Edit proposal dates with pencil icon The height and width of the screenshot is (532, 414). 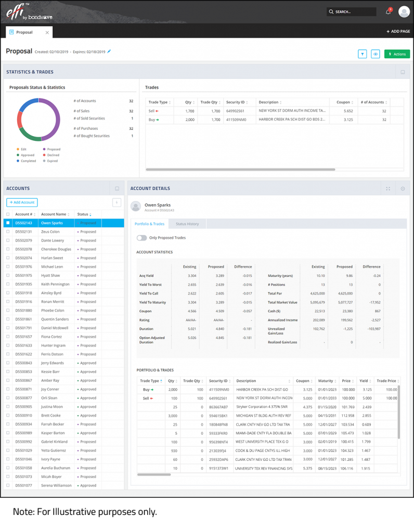point(109,51)
